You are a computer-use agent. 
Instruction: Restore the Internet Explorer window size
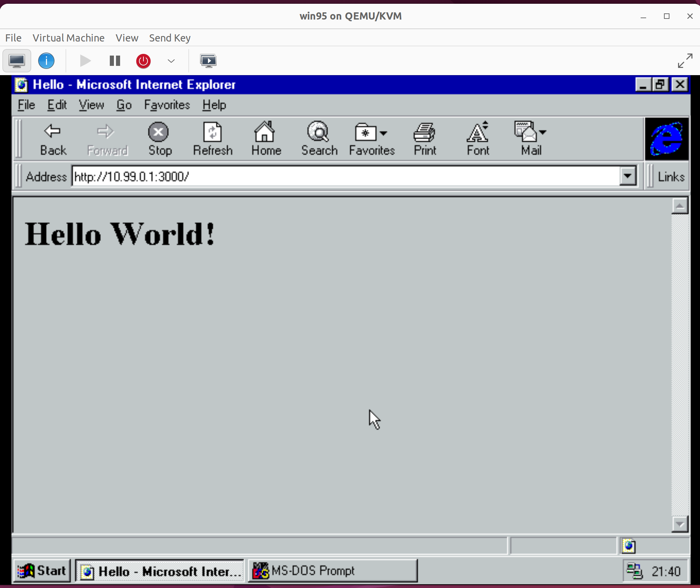pos(660,84)
